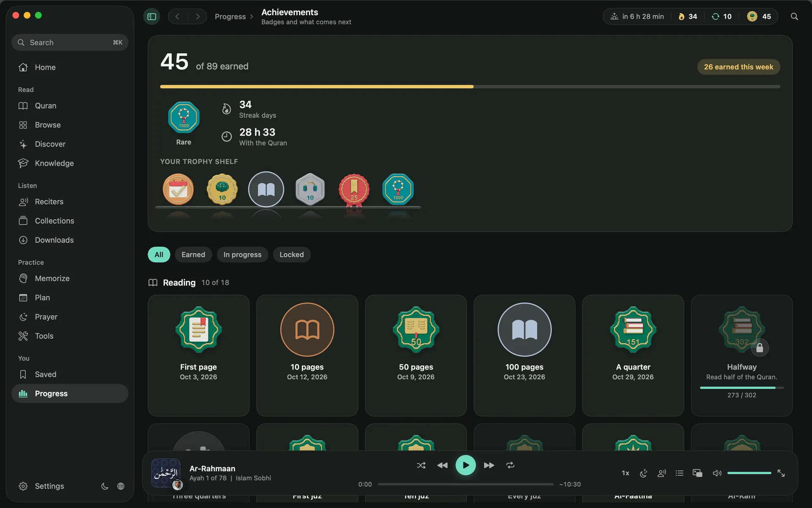Go forward with the right chevron

198,17
